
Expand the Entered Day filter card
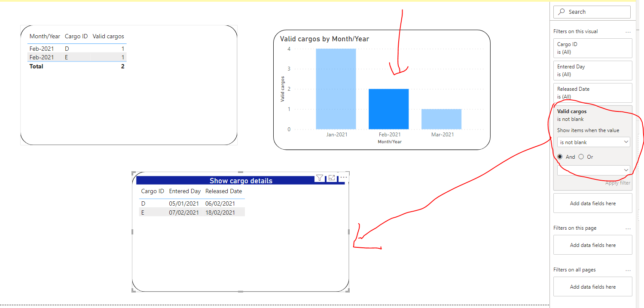click(x=593, y=71)
